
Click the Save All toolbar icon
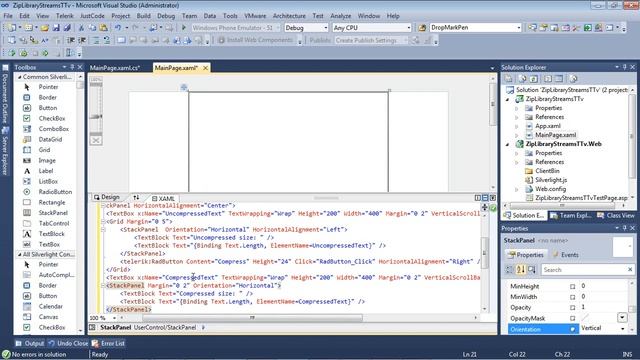coord(67,28)
